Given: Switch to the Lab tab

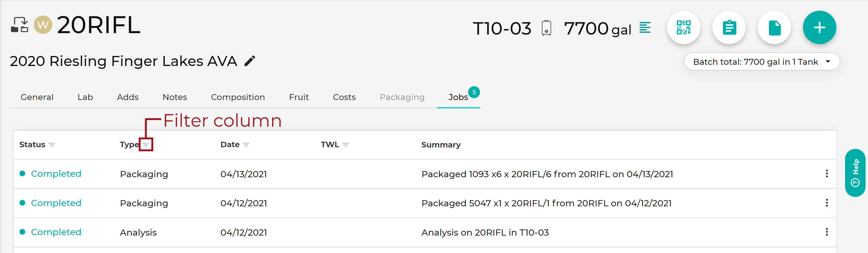Looking at the screenshot, I should (x=85, y=97).
